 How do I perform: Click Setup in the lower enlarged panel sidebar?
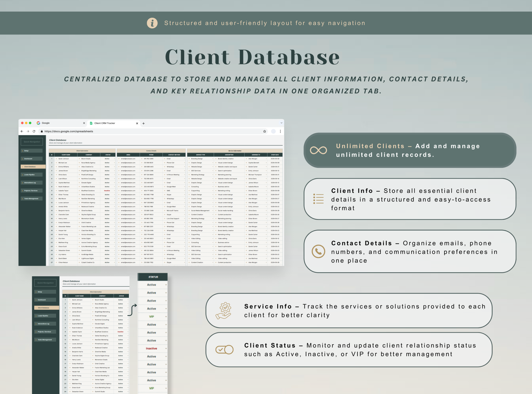(x=46, y=292)
